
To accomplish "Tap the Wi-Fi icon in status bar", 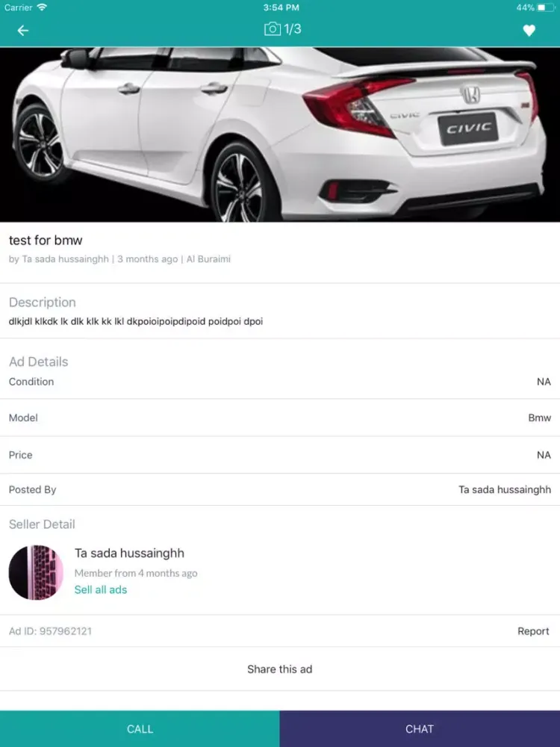I will pyautogui.click(x=42, y=7).
